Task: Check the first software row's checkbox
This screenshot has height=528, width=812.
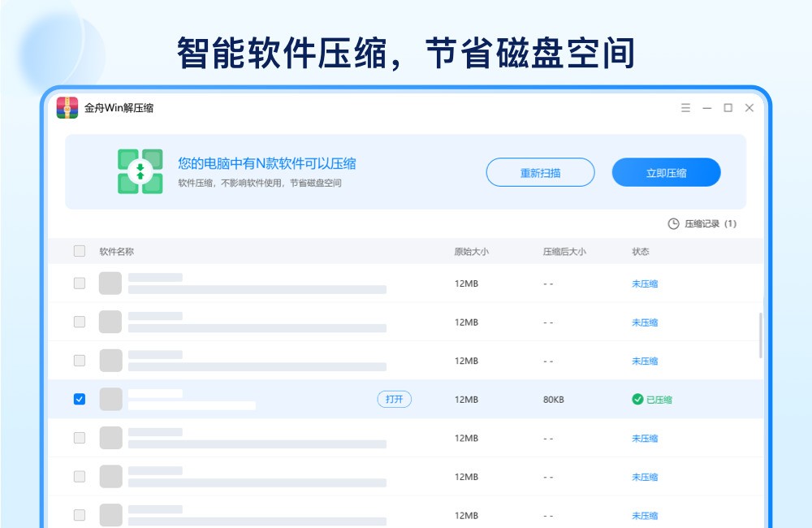Action: [79, 283]
